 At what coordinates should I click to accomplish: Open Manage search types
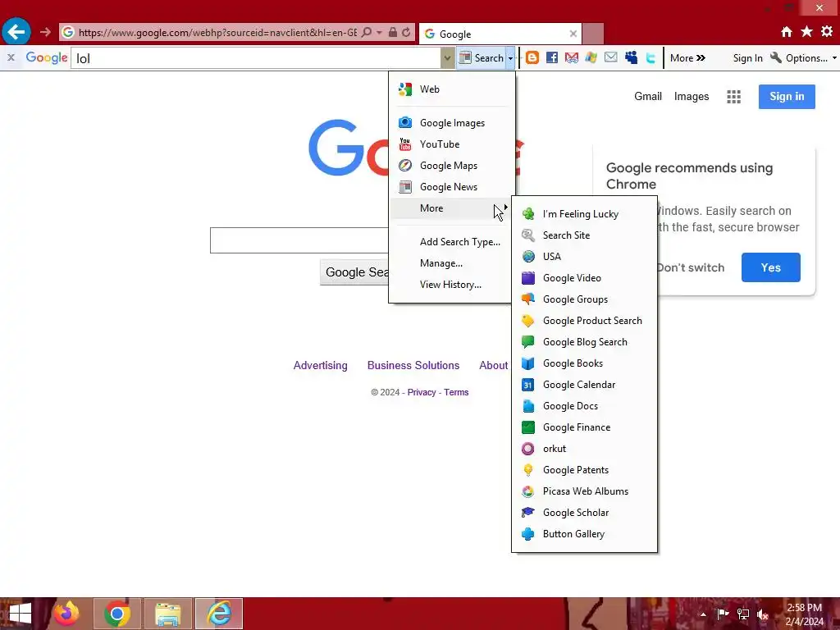[x=452, y=263]
